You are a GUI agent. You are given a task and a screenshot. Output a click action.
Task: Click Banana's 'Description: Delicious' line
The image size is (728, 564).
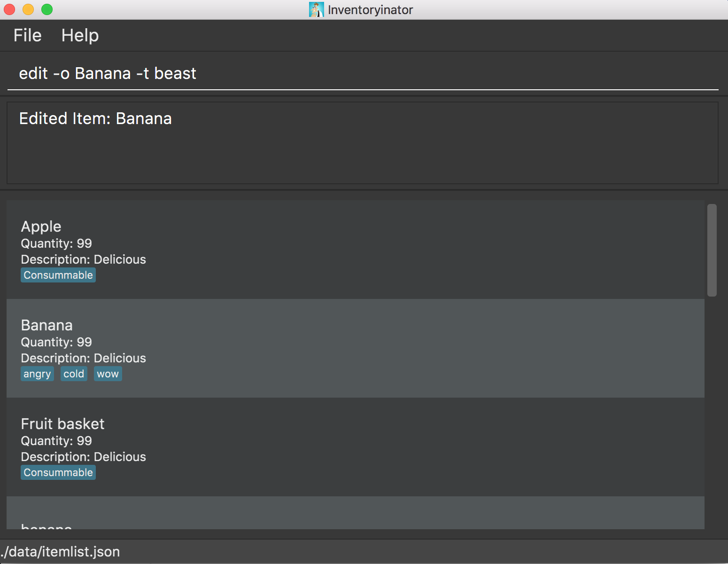tap(84, 358)
